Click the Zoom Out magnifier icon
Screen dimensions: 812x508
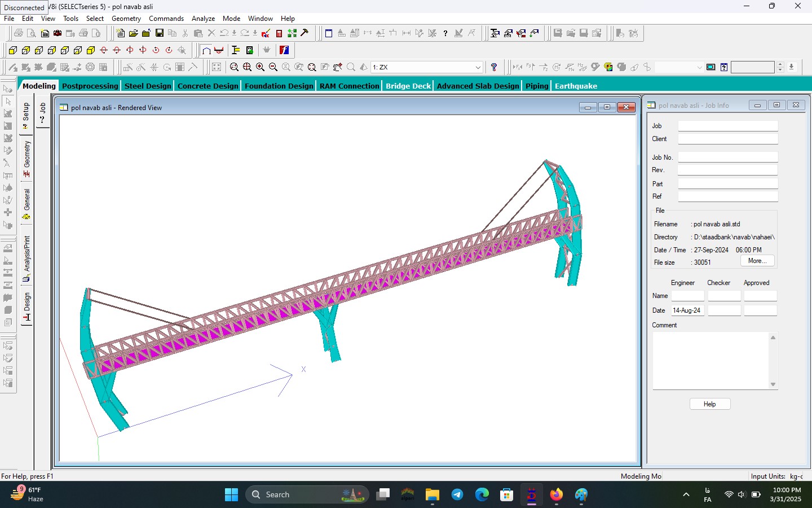tap(273, 67)
